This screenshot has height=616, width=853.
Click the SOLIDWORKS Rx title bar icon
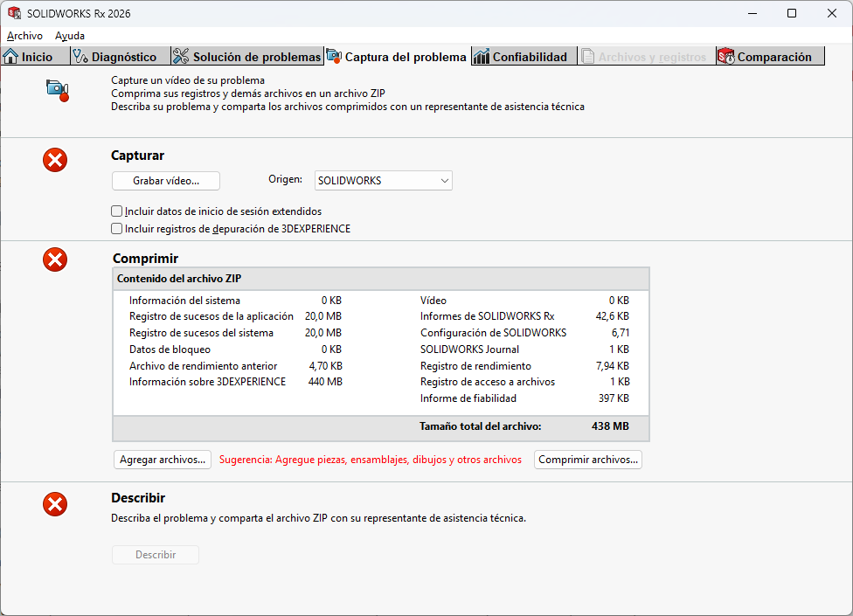coord(14,13)
